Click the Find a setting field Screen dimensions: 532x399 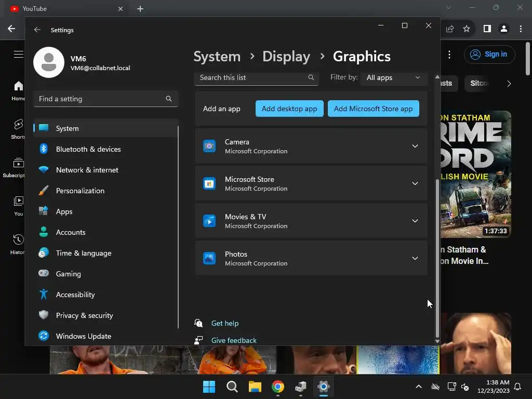(105, 99)
